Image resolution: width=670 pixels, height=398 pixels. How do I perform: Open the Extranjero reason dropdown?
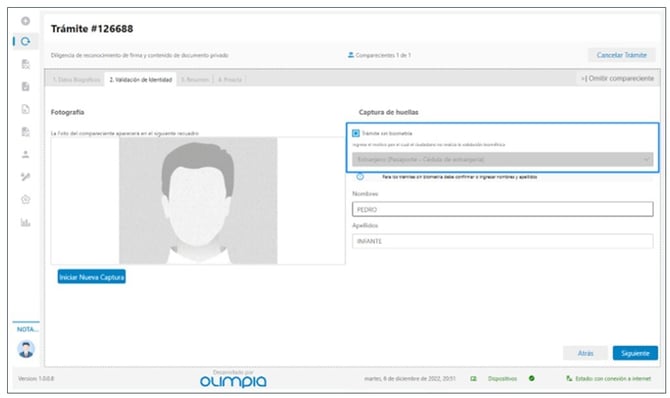502,159
